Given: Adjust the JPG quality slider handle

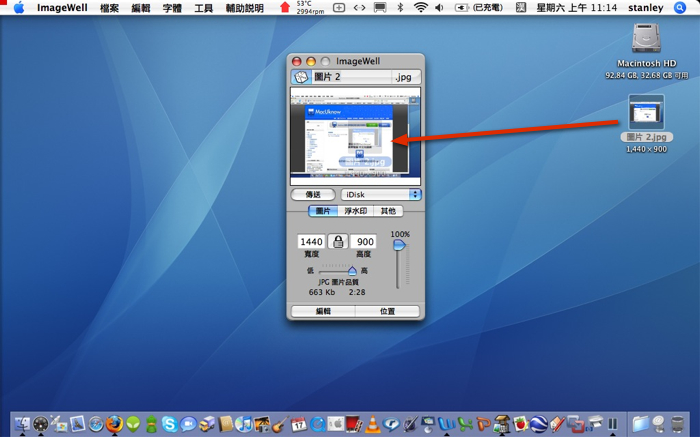Looking at the screenshot, I should coord(352,271).
